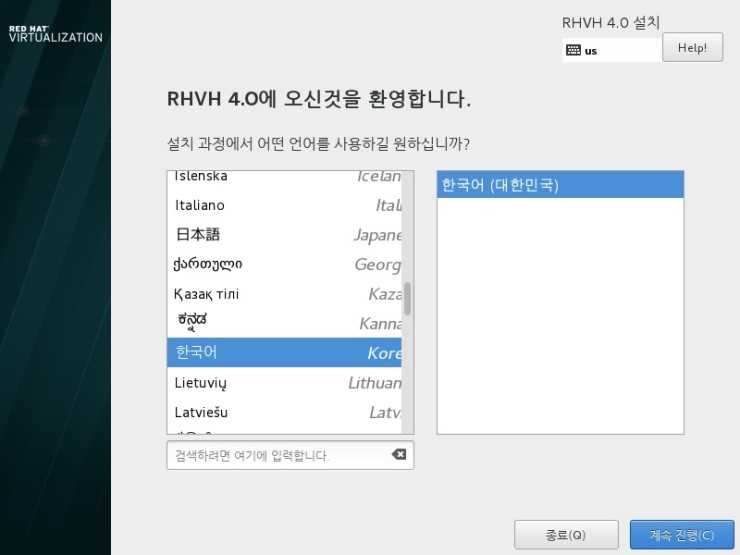
Task: Select the Kannada language row
Action: [x=284, y=323]
